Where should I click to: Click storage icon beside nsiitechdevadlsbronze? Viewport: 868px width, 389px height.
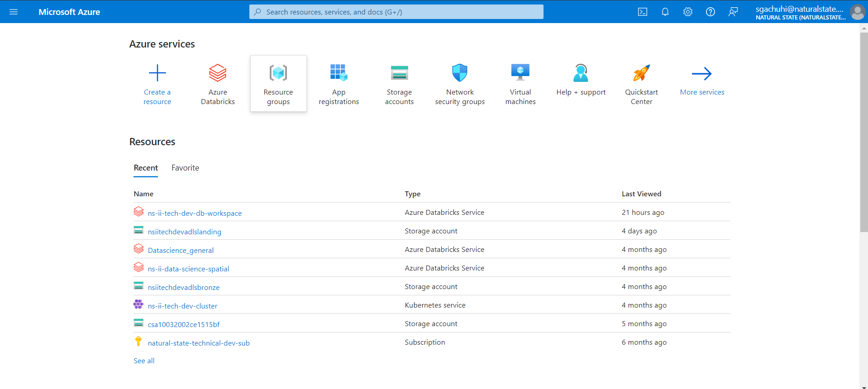[x=138, y=286]
